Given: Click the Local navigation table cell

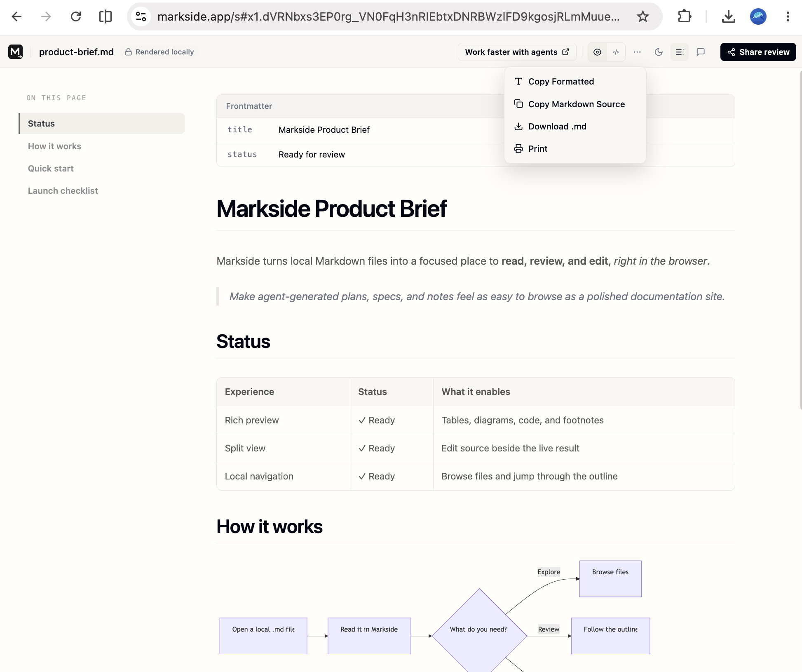Looking at the screenshot, I should 283,476.
